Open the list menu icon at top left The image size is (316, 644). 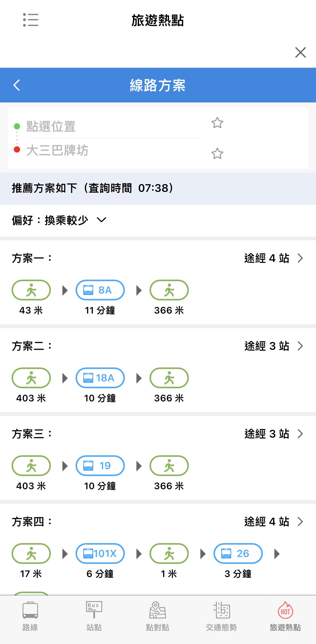coord(31,20)
